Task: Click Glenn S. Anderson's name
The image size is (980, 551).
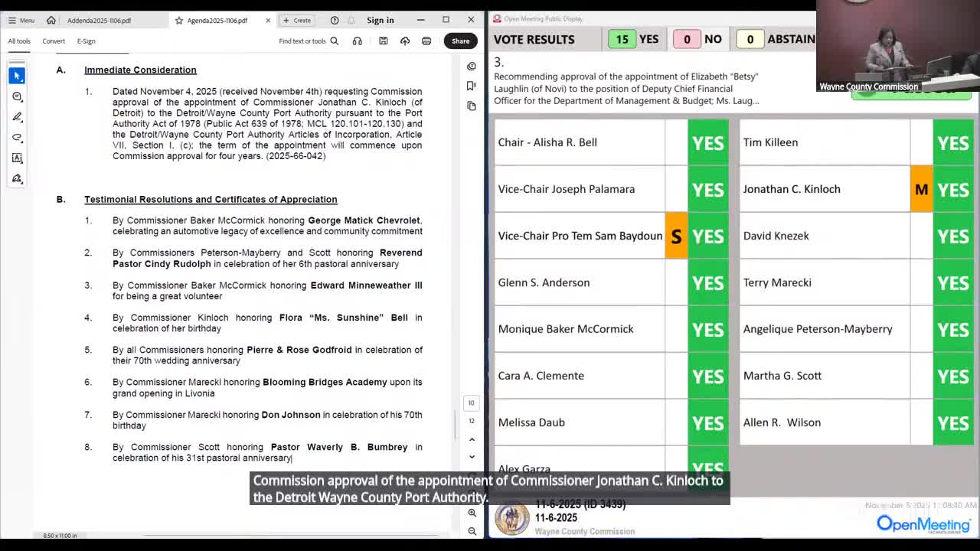Action: 544,282
